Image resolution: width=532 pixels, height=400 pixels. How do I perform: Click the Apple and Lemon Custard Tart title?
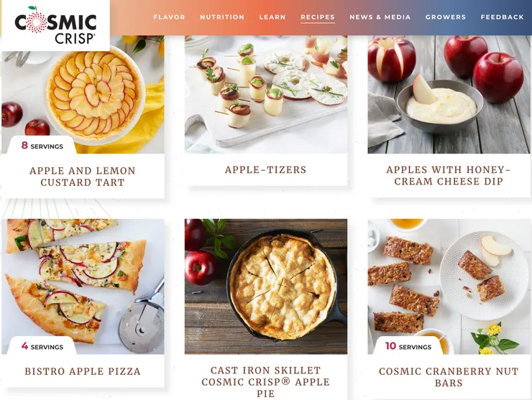coord(83,176)
